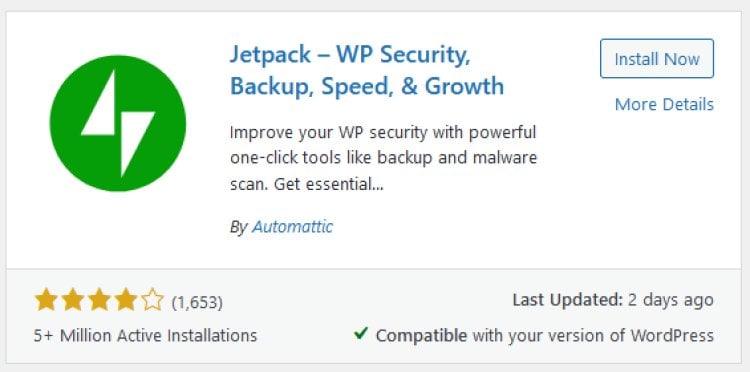Viewport: 750px width, 372px height.
Task: Click the plugin description paragraph
Action: coord(383,158)
